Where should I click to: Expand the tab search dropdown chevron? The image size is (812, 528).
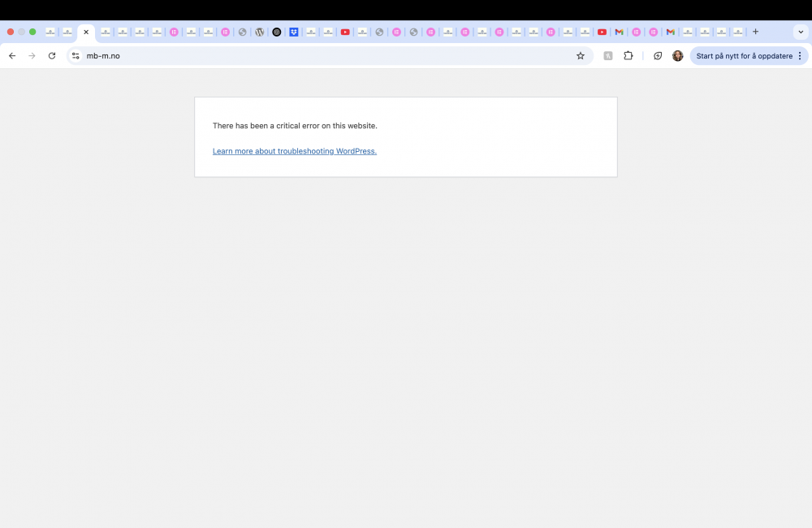click(x=801, y=32)
